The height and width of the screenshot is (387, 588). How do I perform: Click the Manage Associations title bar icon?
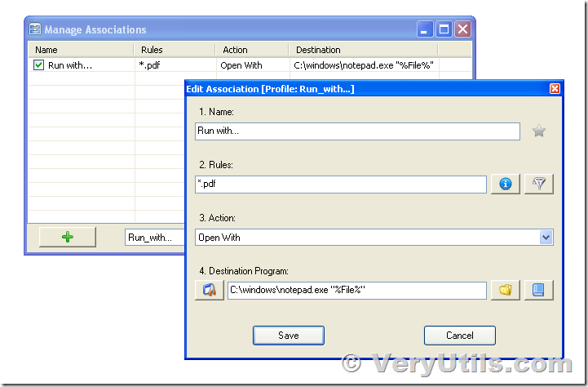[x=35, y=29]
